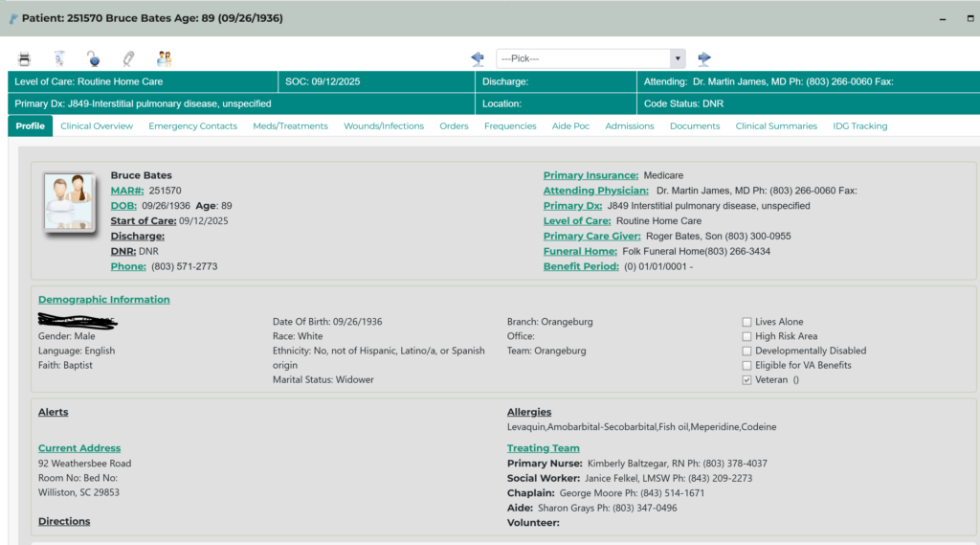This screenshot has height=545, width=980.
Task: Open the Current Address link
Action: 79,448
